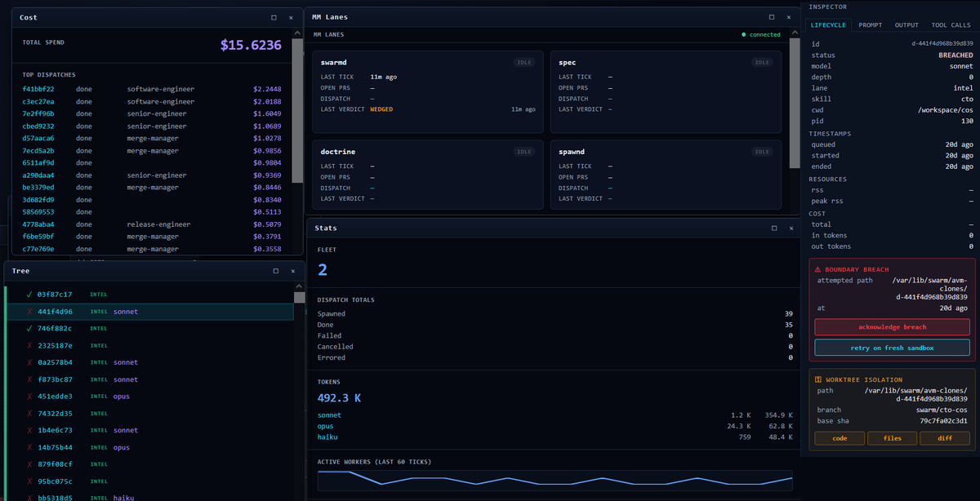Click the IDLE badge on swarmd lane
Screen dimensions: 980x501
524,62
